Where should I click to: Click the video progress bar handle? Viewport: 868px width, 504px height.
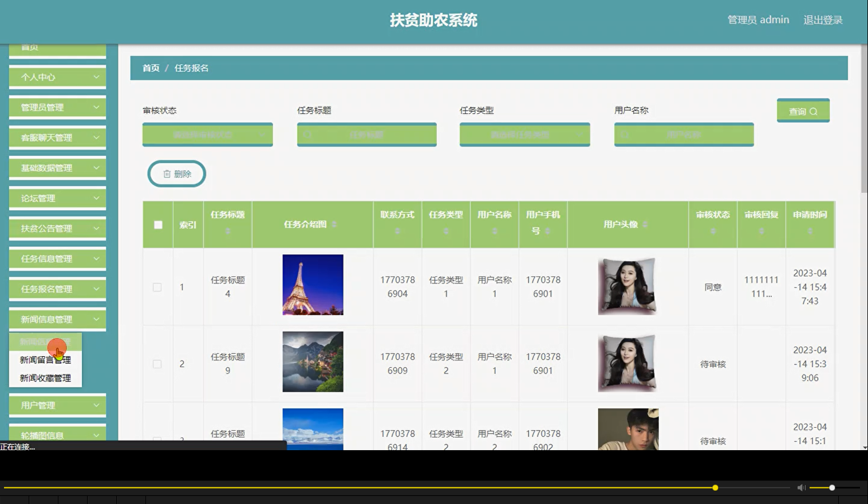click(715, 487)
